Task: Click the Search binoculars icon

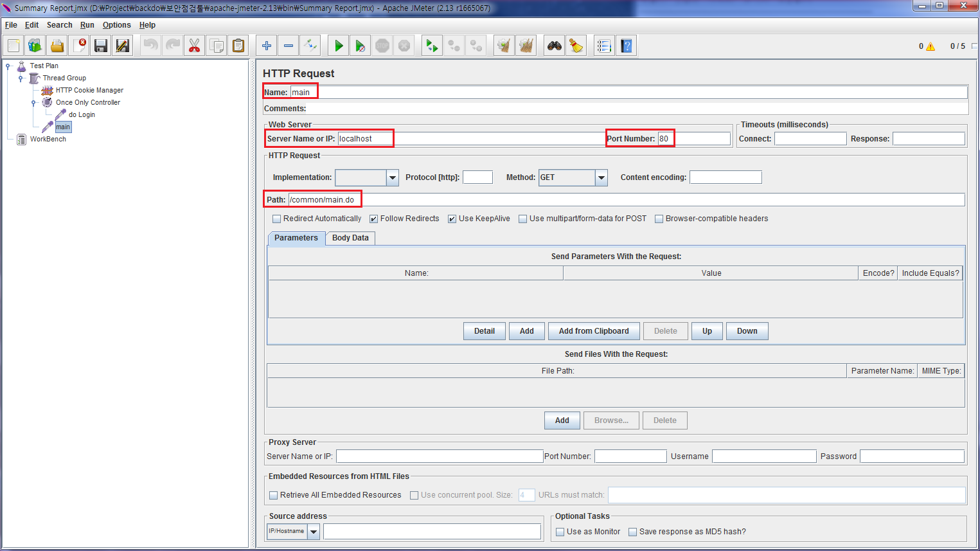Action: 555,46
